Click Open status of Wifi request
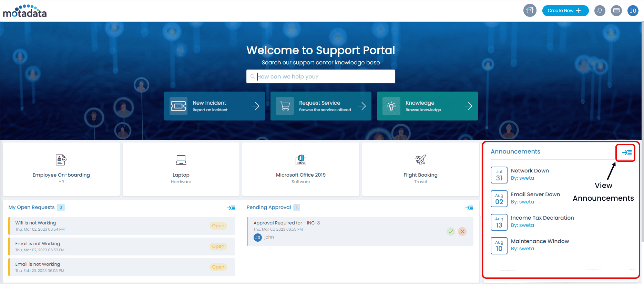The height and width of the screenshot is (284, 644). [x=218, y=226]
